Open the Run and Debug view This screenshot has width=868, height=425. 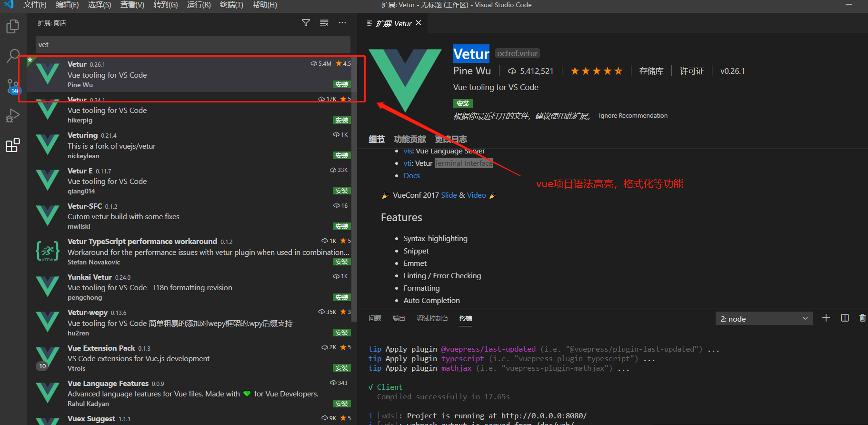coord(13,116)
